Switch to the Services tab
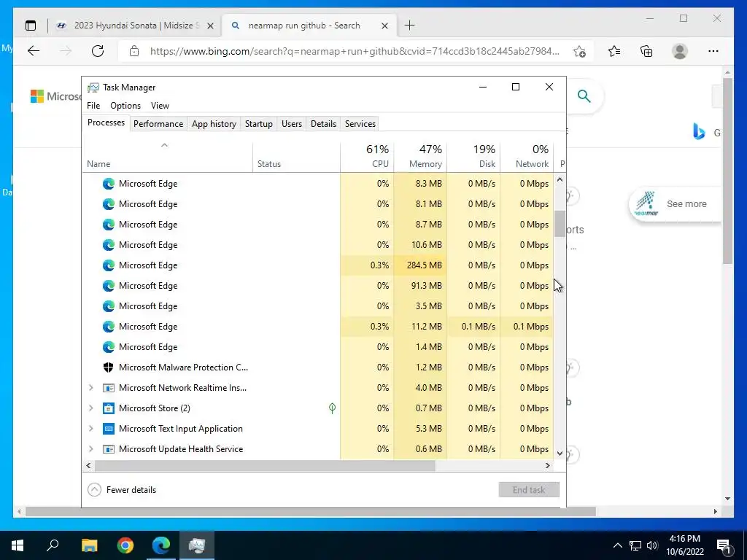747x560 pixels. 360,124
